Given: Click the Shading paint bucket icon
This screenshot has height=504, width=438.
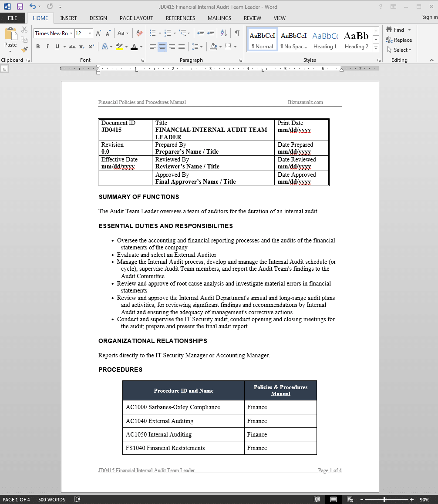Looking at the screenshot, I should pos(213,47).
